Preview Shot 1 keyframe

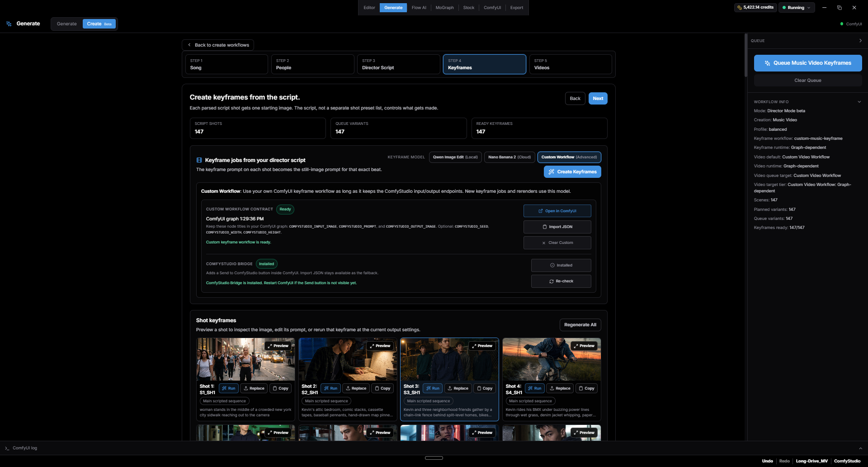(x=278, y=346)
